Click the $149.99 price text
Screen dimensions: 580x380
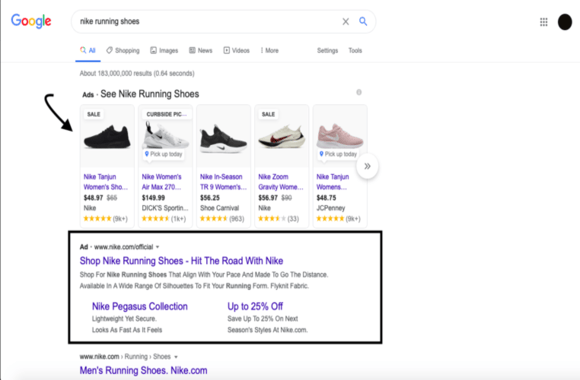[x=154, y=198]
